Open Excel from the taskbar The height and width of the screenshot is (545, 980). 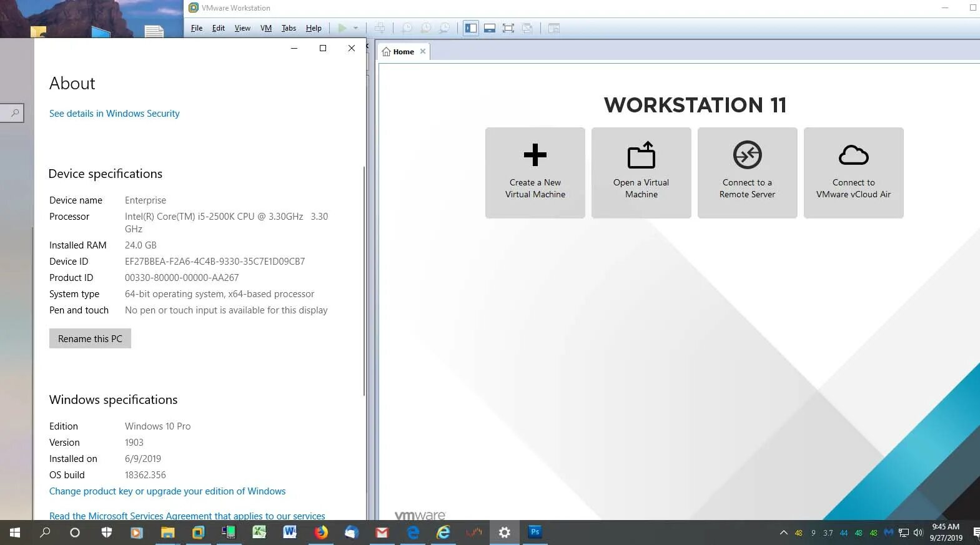[259, 533]
